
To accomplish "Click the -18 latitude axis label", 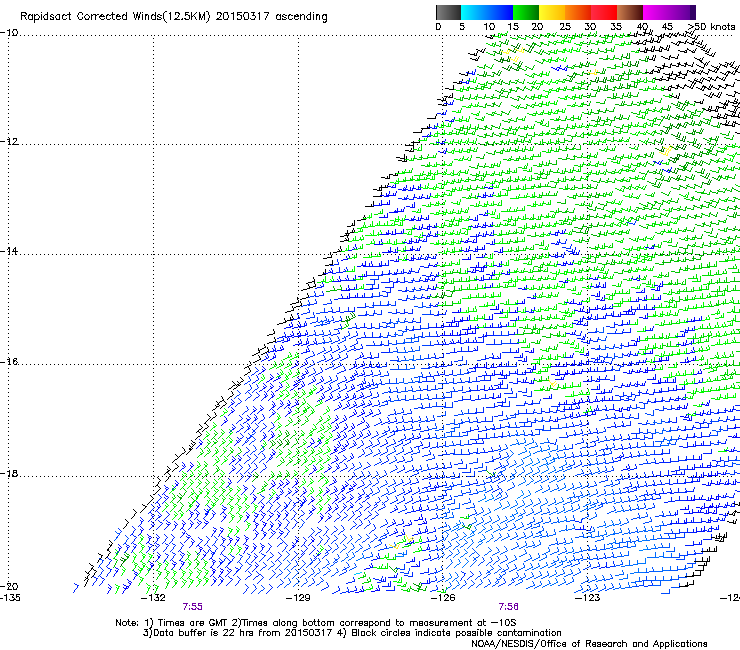I will 9,473.
